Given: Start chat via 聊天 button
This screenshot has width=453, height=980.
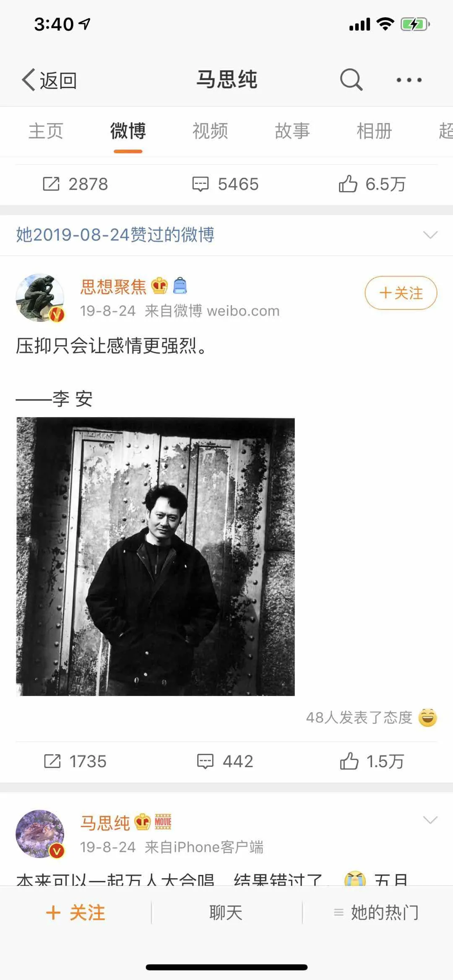Looking at the screenshot, I should click(226, 913).
